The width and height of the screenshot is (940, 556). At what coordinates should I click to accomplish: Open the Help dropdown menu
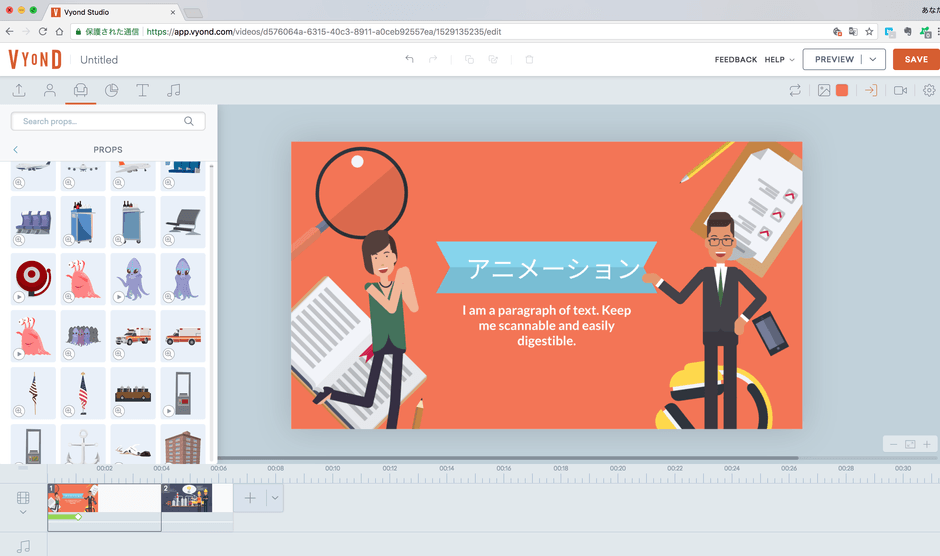coord(779,60)
